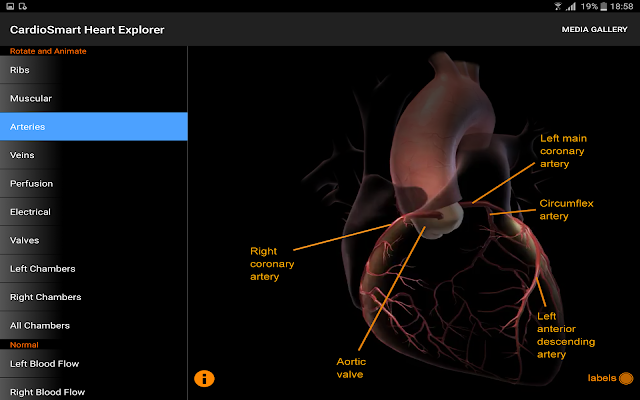Toggle the labels orange button
Image resolution: width=640 pixels, height=400 pixels.
point(626,378)
